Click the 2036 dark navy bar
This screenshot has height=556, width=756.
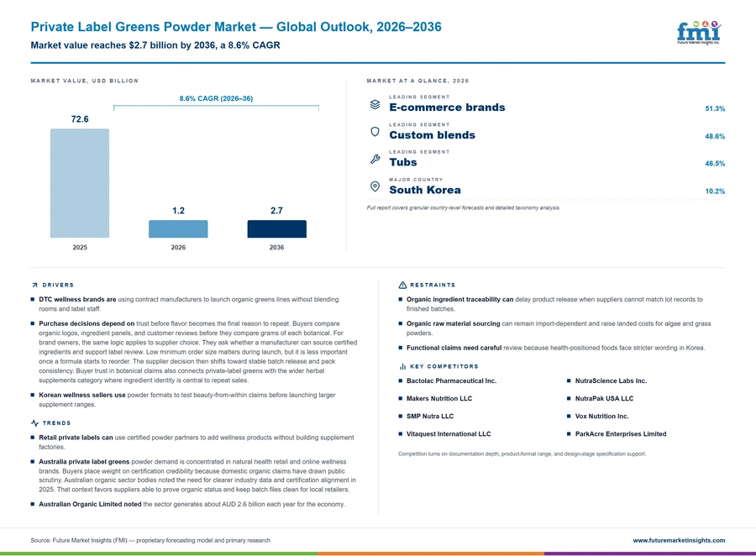click(276, 229)
